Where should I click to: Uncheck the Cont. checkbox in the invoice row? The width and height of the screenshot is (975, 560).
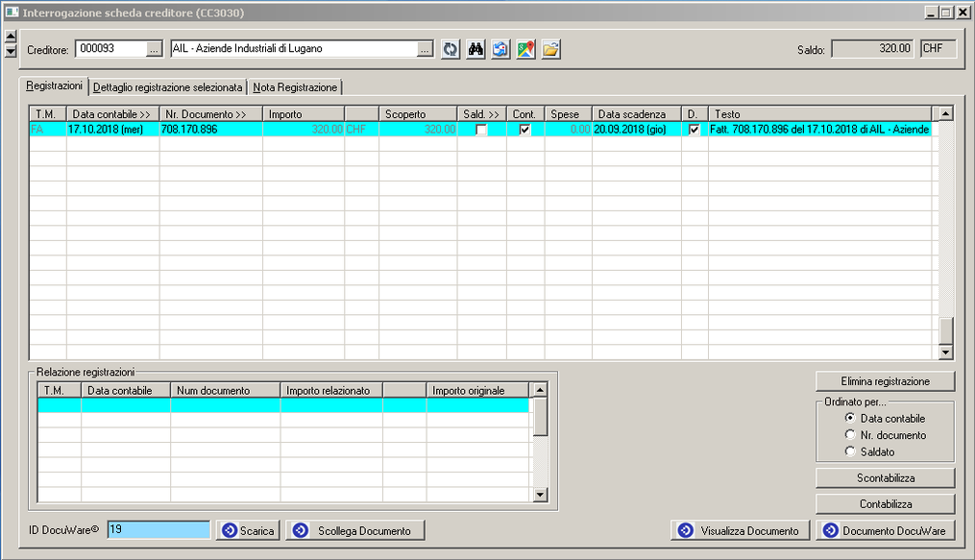point(524,130)
